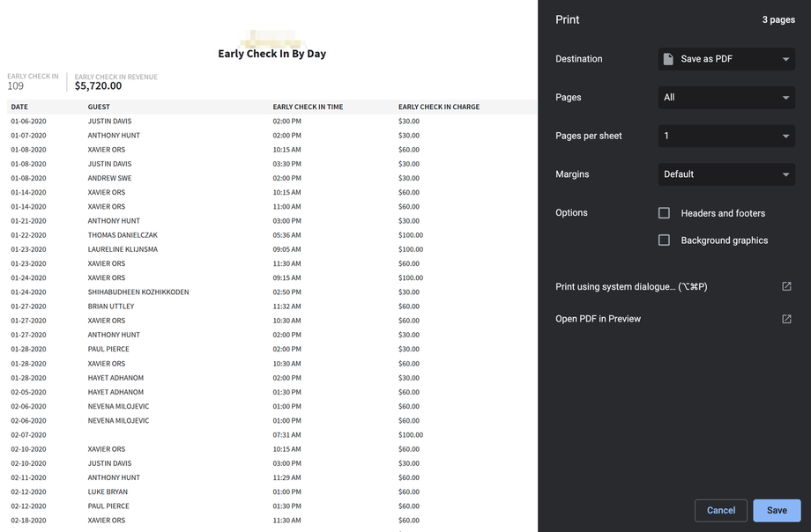The width and height of the screenshot is (811, 532).
Task: Enable the Background graphics checkbox
Action: [x=664, y=240]
